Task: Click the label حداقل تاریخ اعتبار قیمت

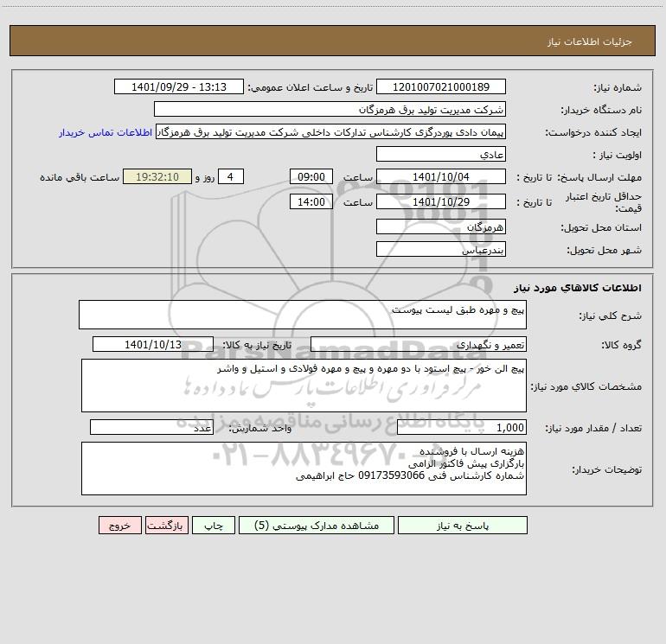Action: (x=603, y=202)
